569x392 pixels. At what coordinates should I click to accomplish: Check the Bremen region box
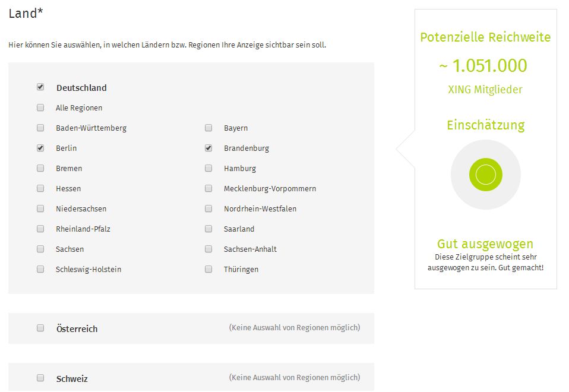pos(40,168)
